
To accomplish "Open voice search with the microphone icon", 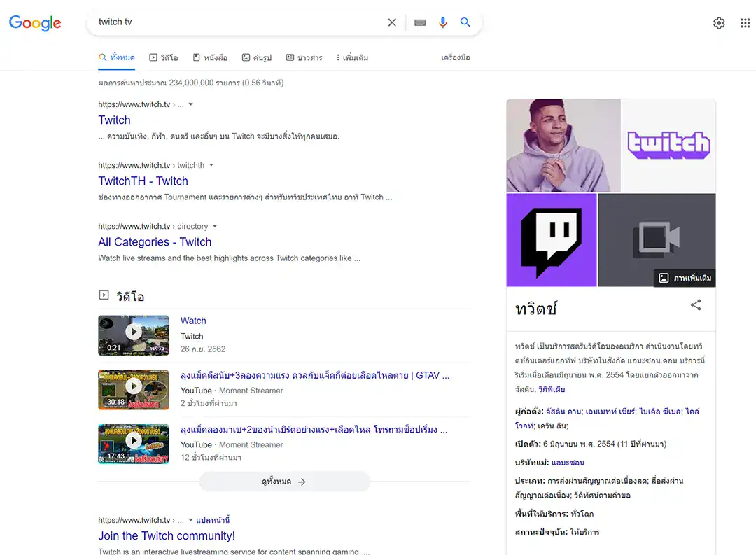I will (x=442, y=22).
